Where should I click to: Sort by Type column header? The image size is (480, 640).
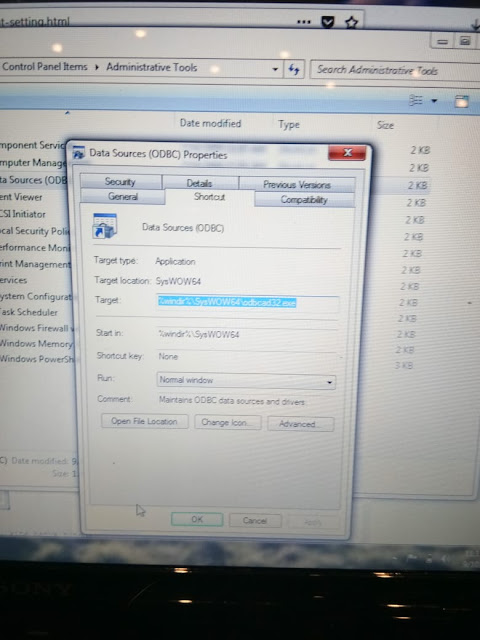289,124
